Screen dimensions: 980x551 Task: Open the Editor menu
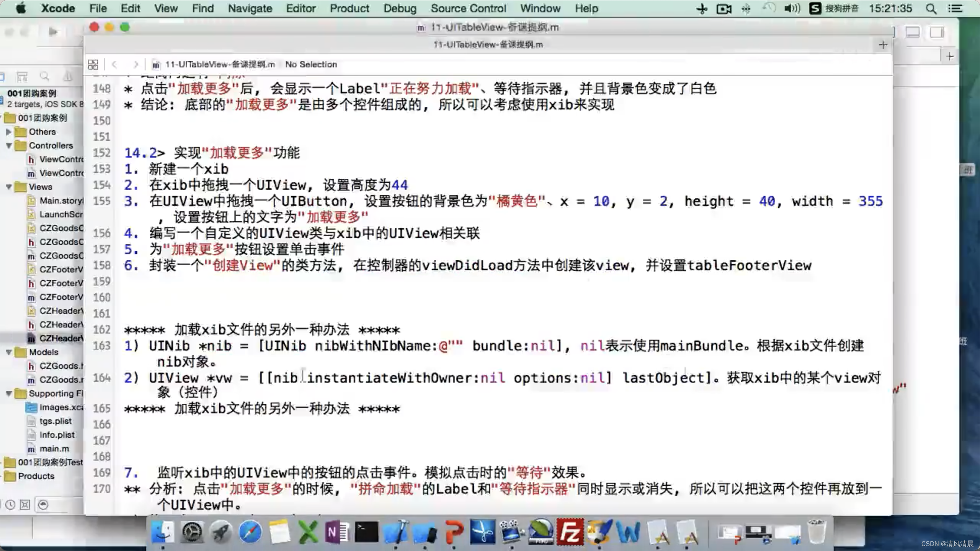301,8
